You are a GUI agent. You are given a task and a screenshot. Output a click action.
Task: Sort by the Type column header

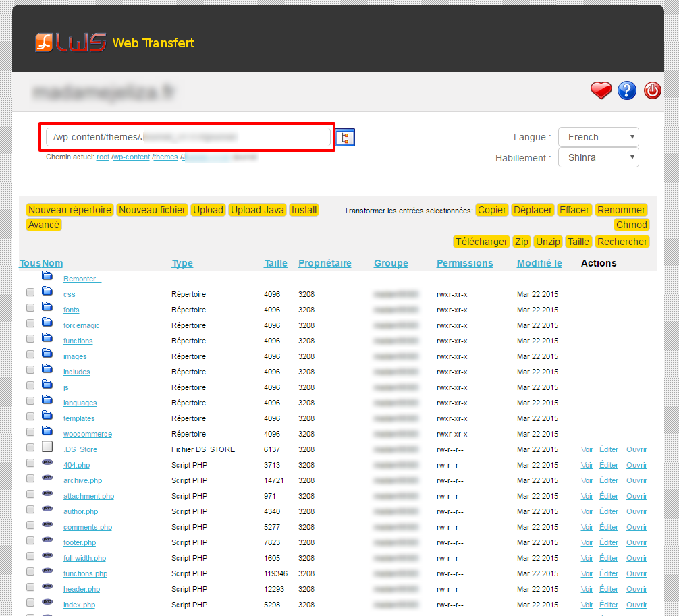point(182,263)
